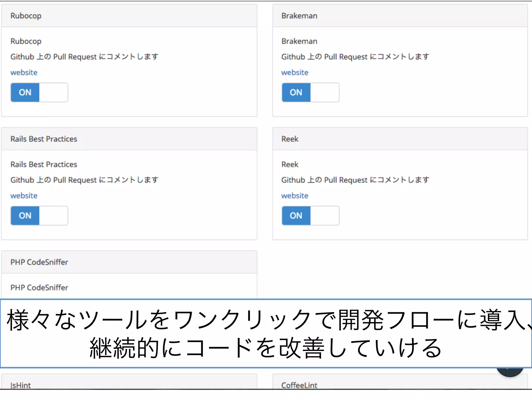
Task: Toggle the Brakeman ON switch
Action: tap(310, 92)
